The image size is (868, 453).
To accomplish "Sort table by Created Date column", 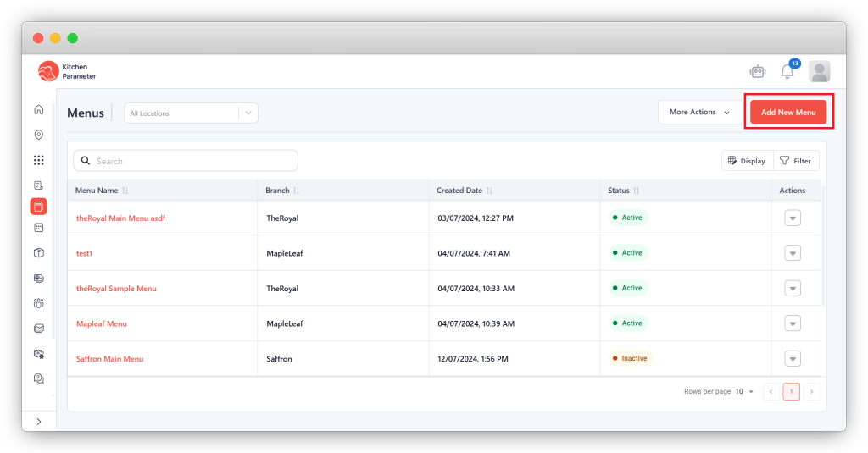I will tap(489, 191).
